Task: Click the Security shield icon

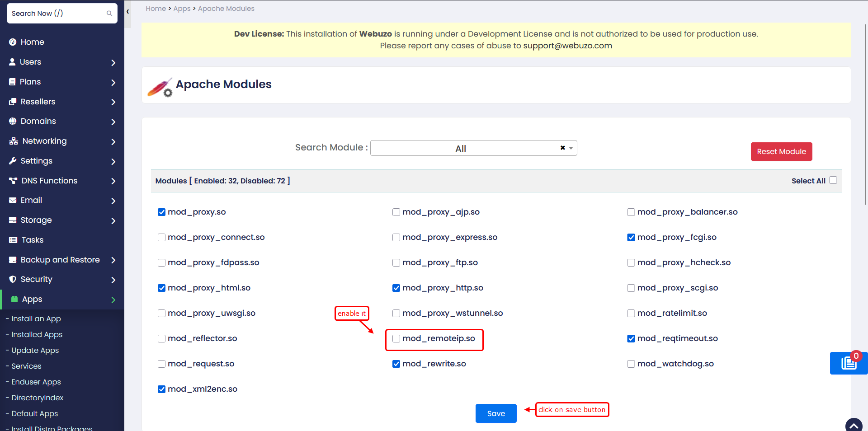Action: [x=13, y=279]
